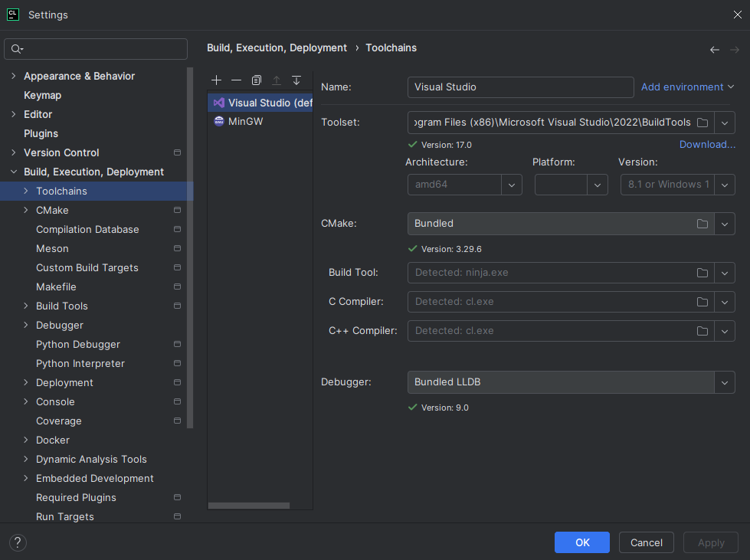Open the Help question mark button

pos(17,542)
